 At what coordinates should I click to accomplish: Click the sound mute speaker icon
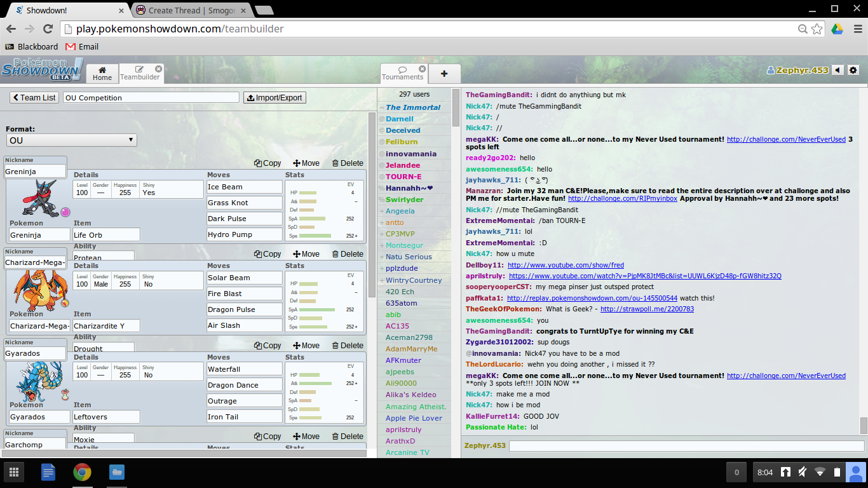pos(838,71)
